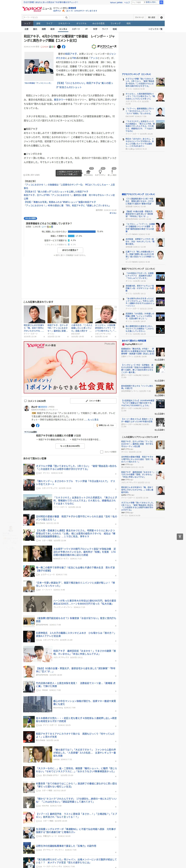Select the 経済 category tab

(x=52, y=29)
